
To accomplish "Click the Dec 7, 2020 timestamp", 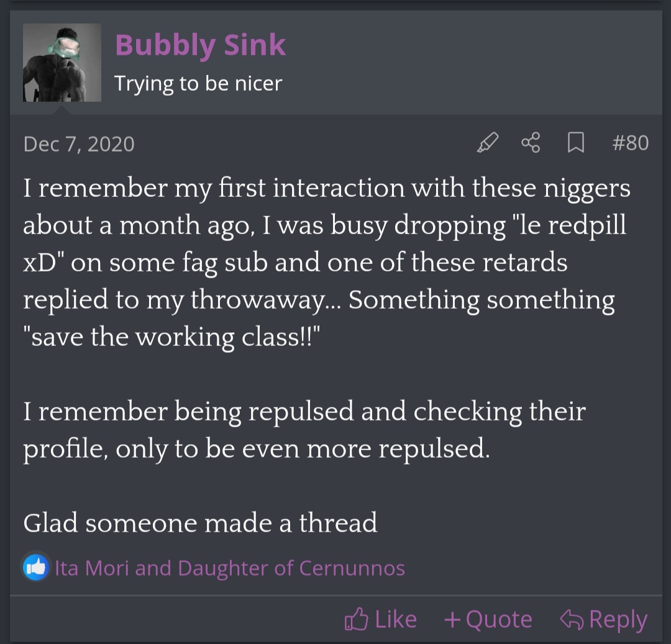I will [79, 144].
